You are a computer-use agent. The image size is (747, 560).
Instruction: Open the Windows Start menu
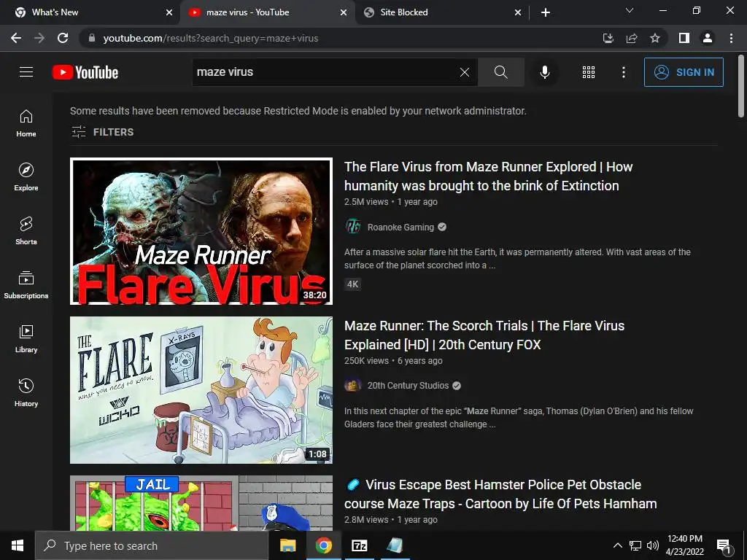click(18, 545)
